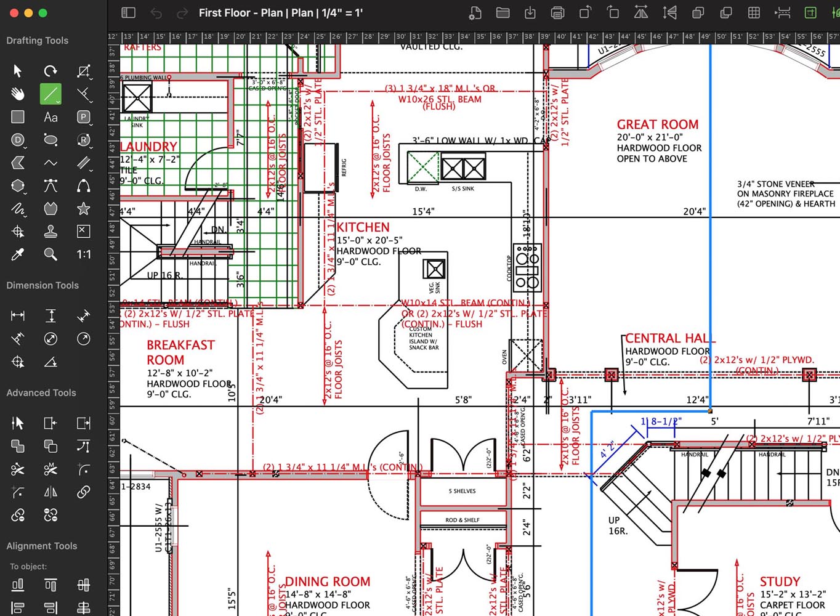Screen dimensions: 840x616
Task: Click the flip horizontal toolbar icon
Action: [641, 12]
